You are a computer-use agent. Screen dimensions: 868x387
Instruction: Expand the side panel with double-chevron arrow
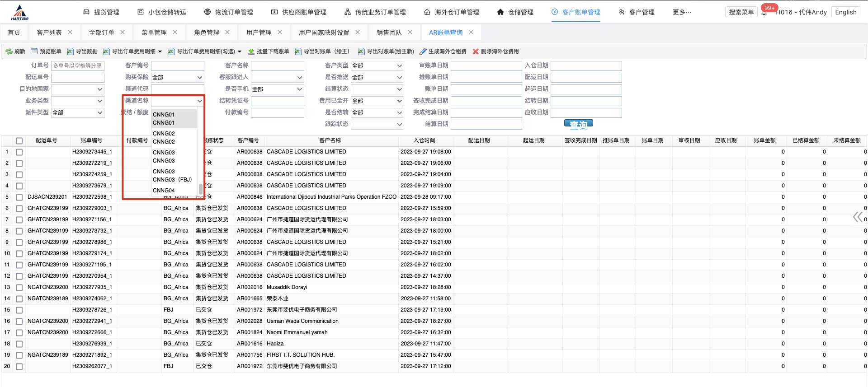(x=857, y=217)
